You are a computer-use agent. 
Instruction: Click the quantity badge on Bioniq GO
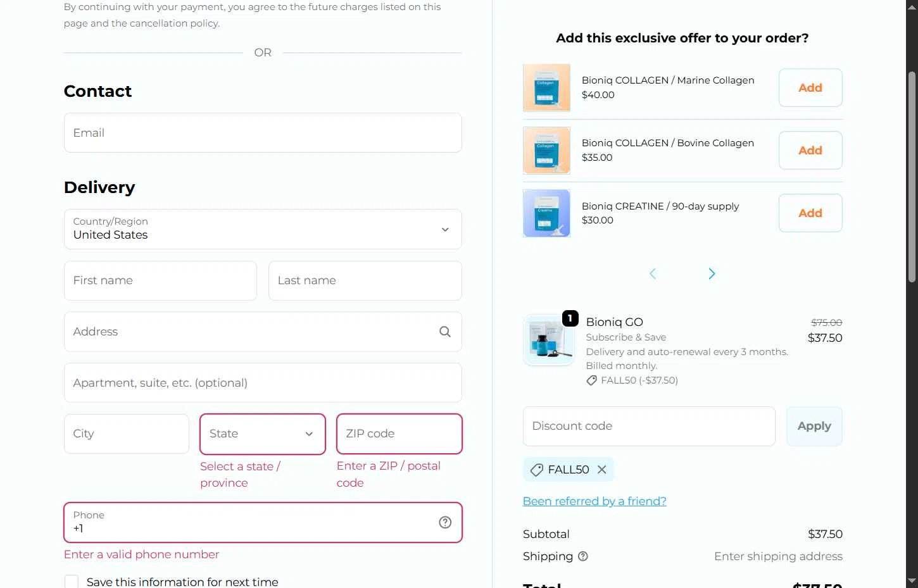[570, 318]
